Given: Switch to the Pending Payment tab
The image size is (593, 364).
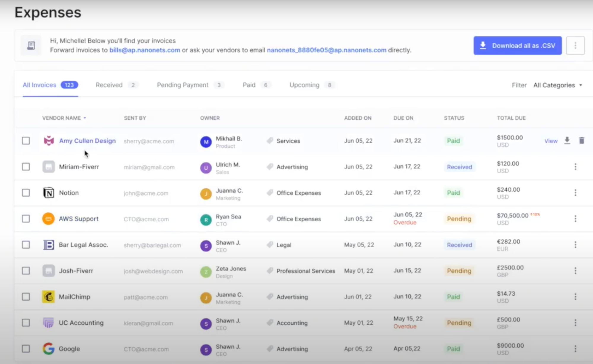Looking at the screenshot, I should (183, 85).
